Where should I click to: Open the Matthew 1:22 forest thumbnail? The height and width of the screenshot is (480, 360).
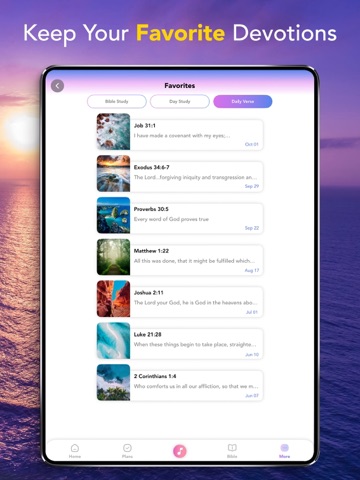click(x=113, y=257)
